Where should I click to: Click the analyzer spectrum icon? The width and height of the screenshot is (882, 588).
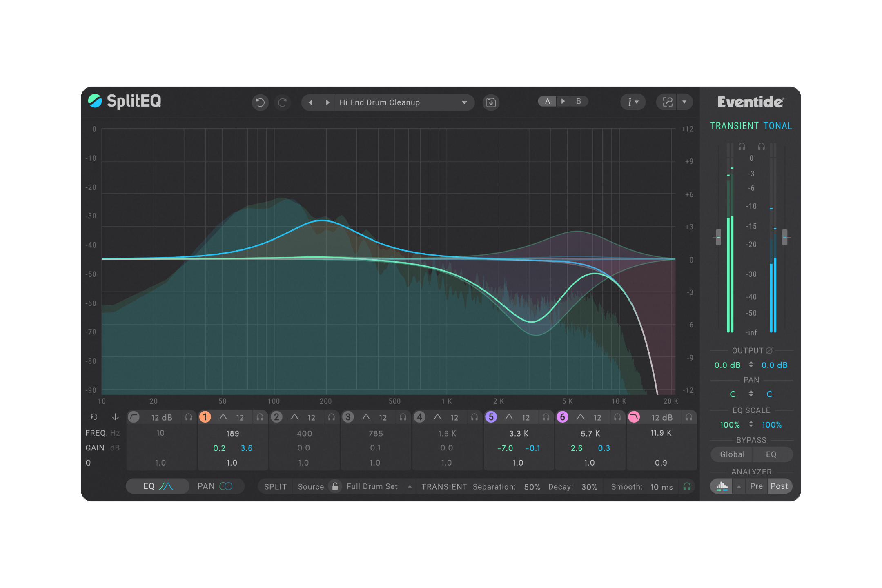pyautogui.click(x=722, y=486)
